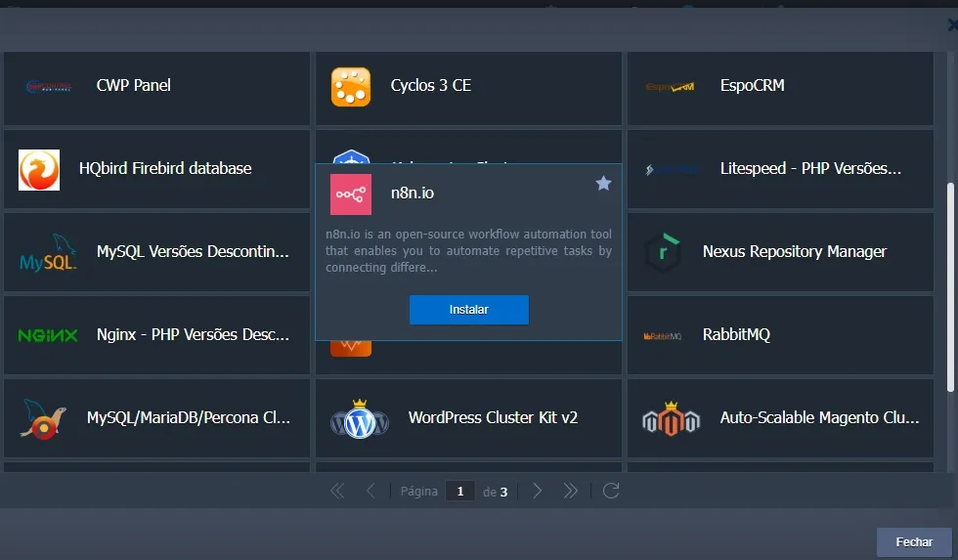Click the NGINX logo icon
The height and width of the screenshot is (560, 958).
click(48, 335)
